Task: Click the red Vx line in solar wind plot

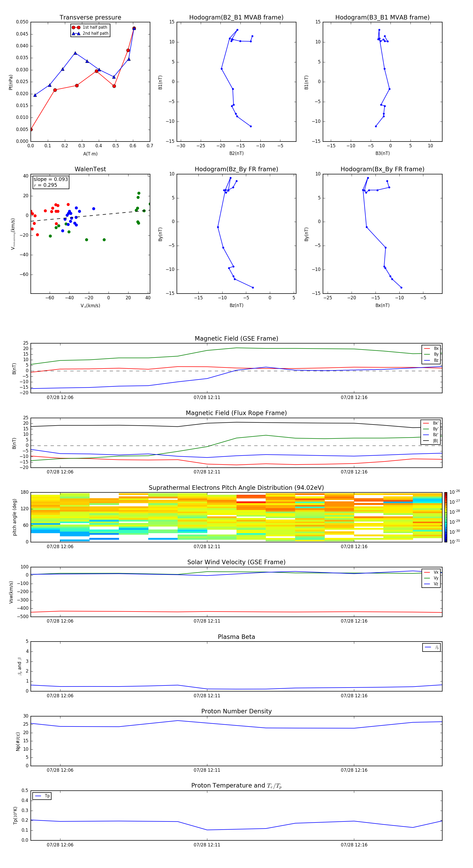Action: (236, 612)
